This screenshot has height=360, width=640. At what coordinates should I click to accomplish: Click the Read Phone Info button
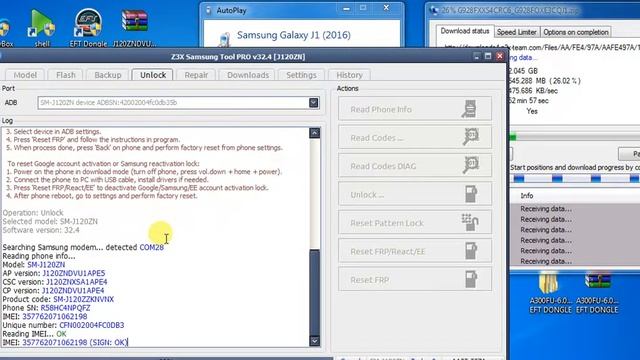[x=415, y=109]
